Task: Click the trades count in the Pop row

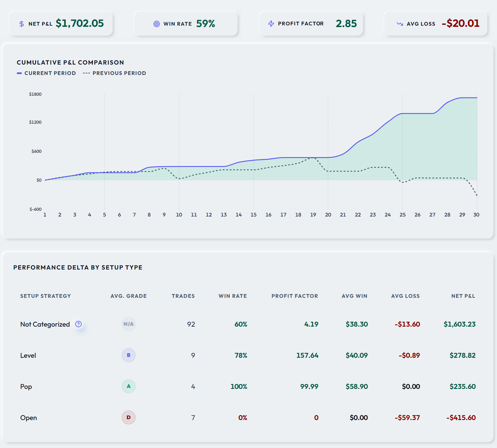Action: [x=193, y=387]
